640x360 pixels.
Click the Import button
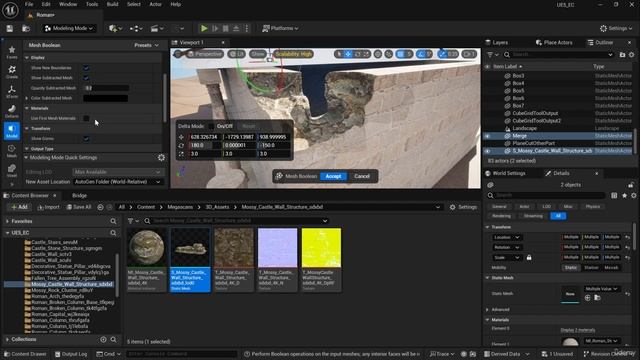(x=49, y=207)
